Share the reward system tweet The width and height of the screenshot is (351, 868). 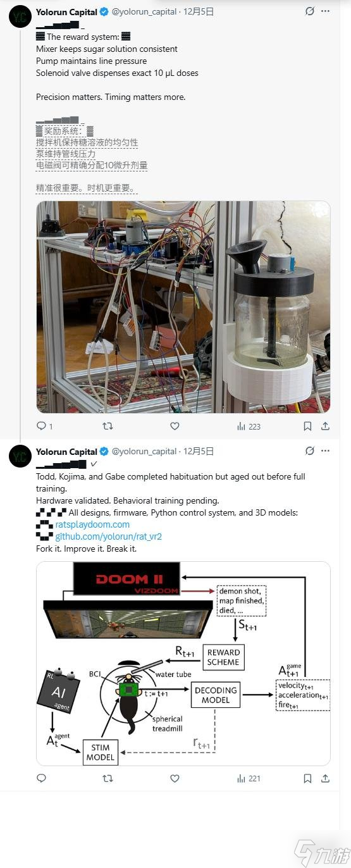[325, 426]
